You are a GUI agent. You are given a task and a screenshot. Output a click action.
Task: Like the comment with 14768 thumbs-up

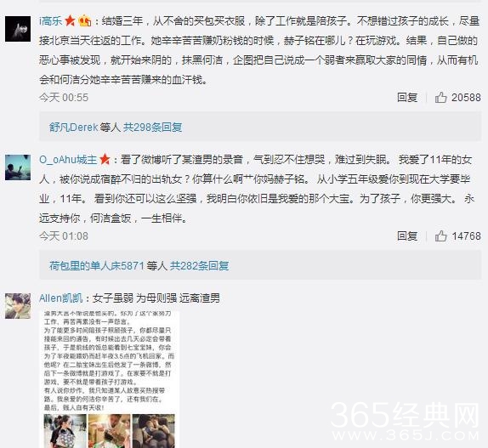(x=440, y=235)
